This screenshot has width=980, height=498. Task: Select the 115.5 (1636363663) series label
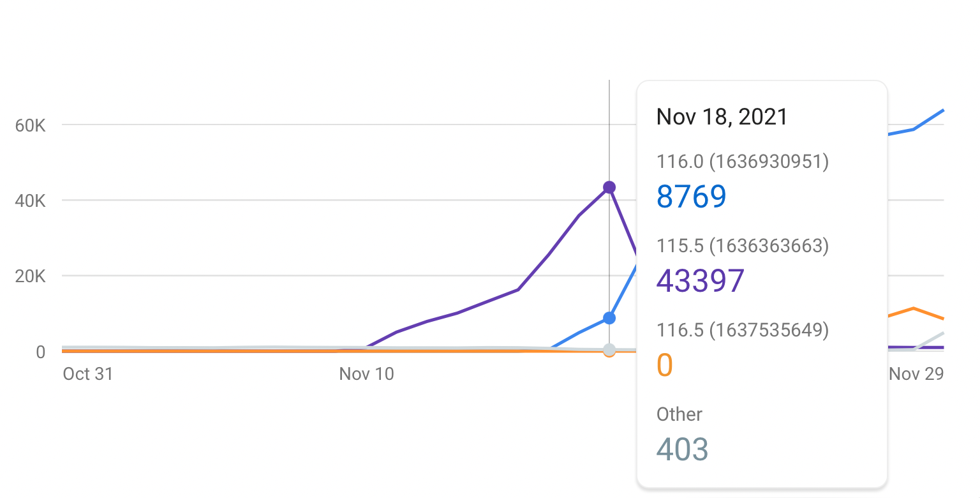click(742, 246)
